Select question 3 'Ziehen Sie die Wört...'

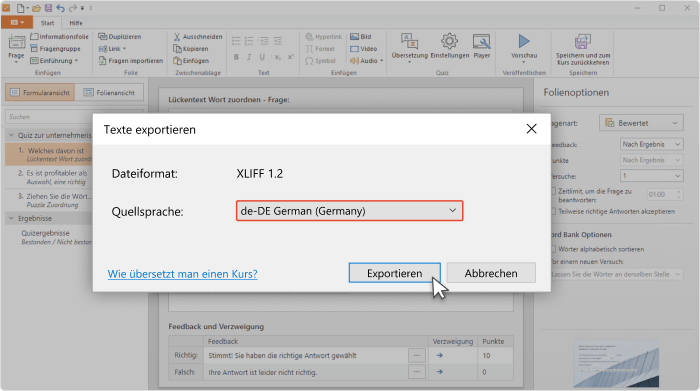coord(49,200)
